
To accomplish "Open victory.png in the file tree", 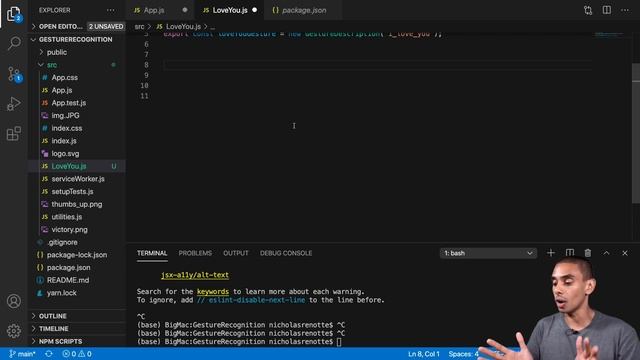I will [x=69, y=229].
